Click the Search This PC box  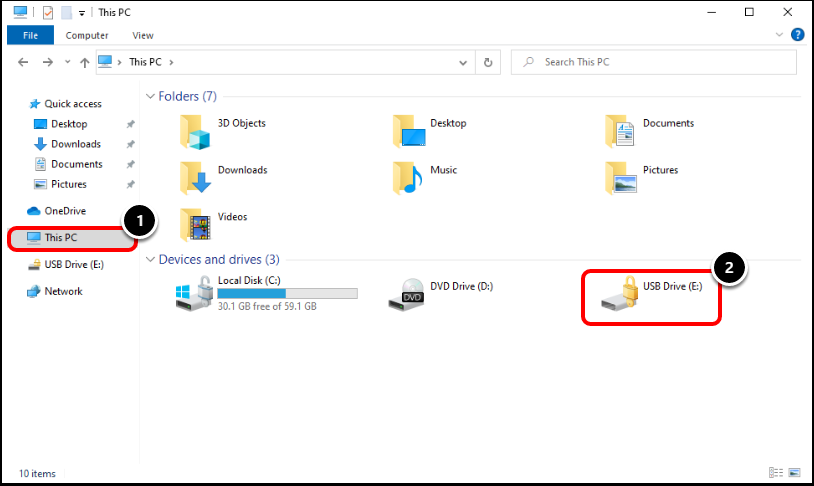(x=654, y=62)
